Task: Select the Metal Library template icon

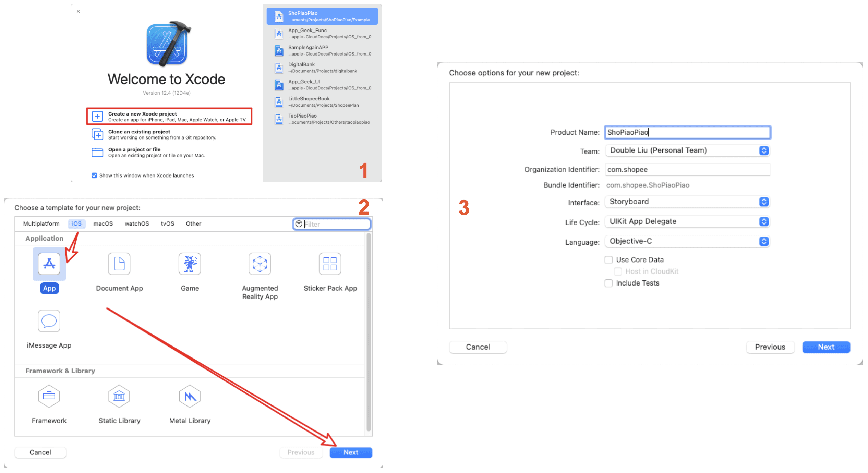Action: click(190, 396)
